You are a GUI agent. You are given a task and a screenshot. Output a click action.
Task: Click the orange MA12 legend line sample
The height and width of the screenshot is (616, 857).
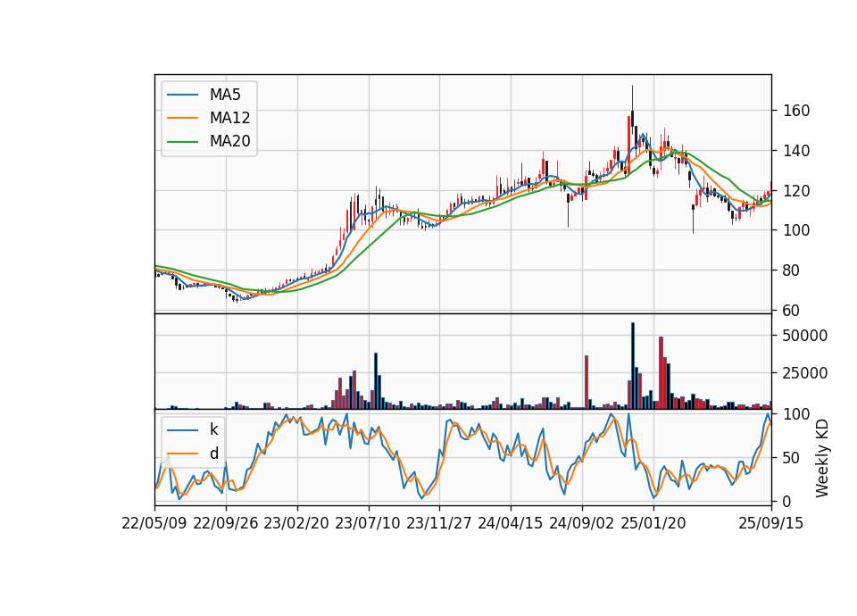pyautogui.click(x=182, y=118)
